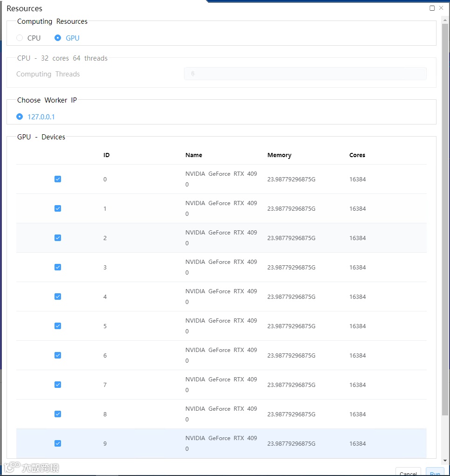Screen dimensions: 450x476
Task: Click the Resources dialog title
Action: tap(24, 8)
